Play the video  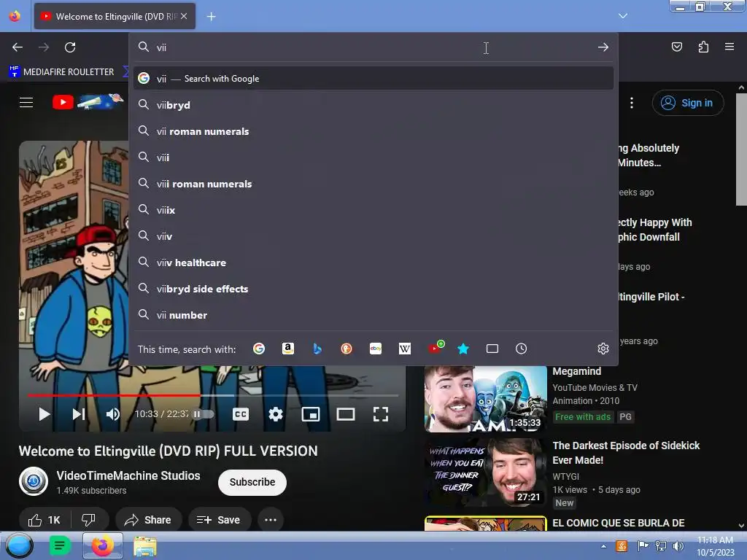(x=44, y=414)
